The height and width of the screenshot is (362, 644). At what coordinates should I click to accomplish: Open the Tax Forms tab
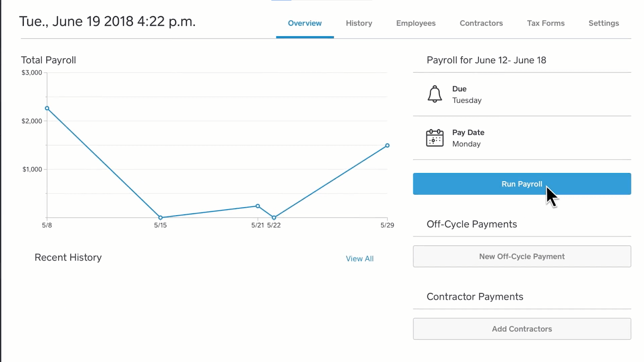[545, 23]
